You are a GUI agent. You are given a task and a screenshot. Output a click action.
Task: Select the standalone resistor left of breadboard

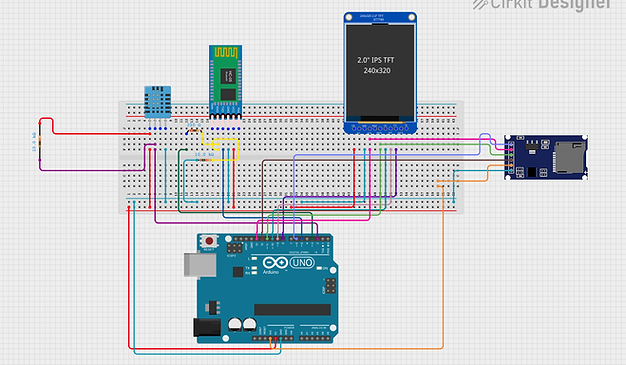[x=40, y=142]
